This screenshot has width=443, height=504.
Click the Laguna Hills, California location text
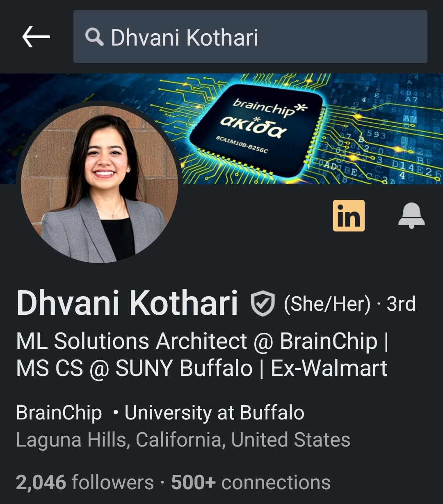(x=183, y=440)
